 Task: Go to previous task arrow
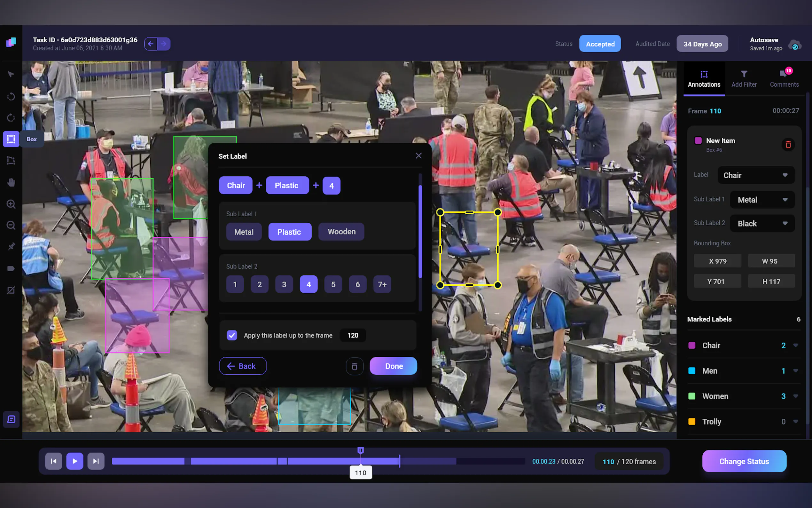click(x=151, y=44)
